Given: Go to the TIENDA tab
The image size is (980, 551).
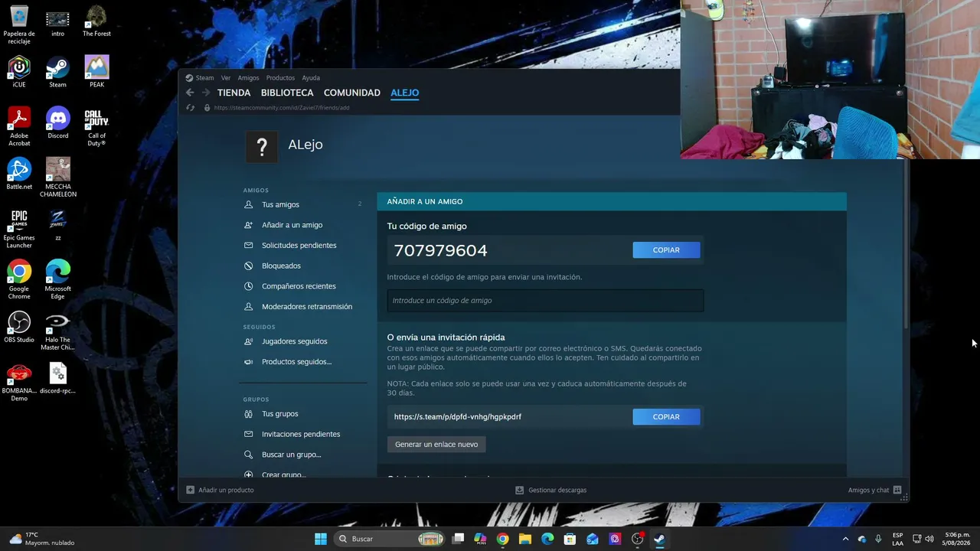Looking at the screenshot, I should point(234,93).
